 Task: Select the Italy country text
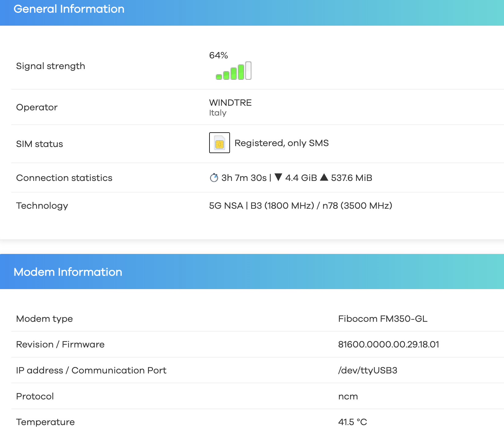click(x=218, y=113)
